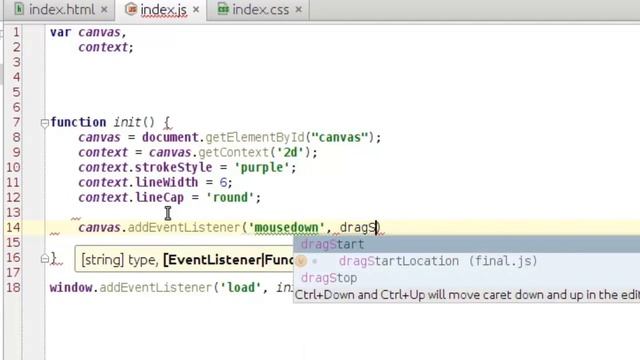
Task: Click the 'mousedown' string on line 14
Action: (286, 227)
